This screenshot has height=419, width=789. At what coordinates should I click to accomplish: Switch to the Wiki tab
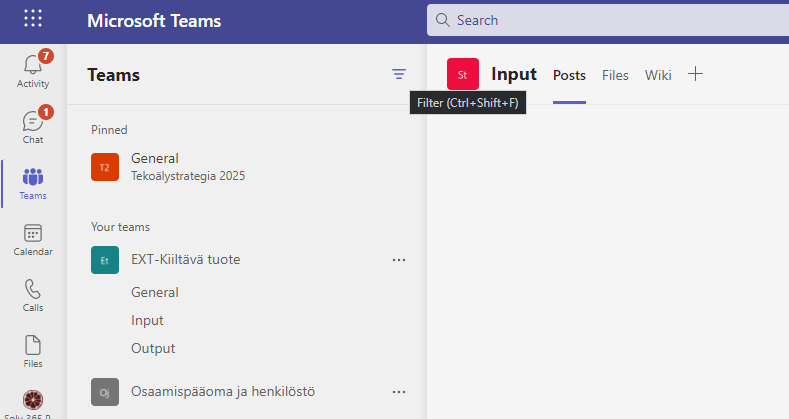coord(658,75)
